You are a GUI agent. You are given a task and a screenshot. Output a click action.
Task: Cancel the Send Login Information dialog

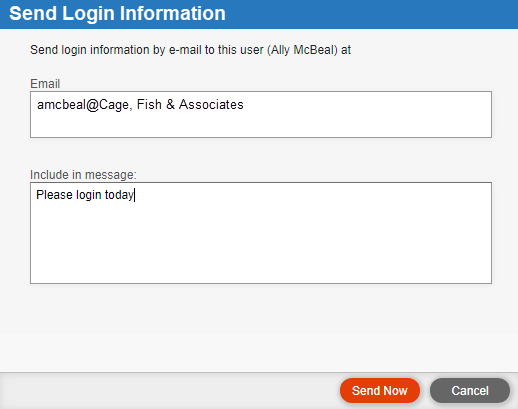[470, 390]
